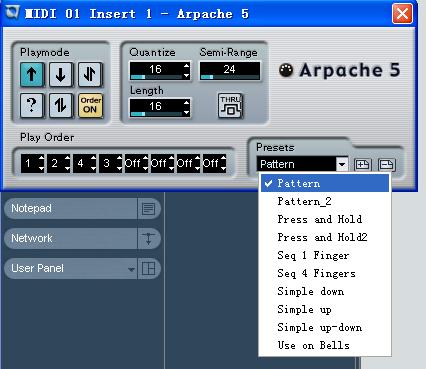Viewport: 426px width, 369px height.
Task: Click the Quantize stepper arrows
Action: [x=187, y=71]
